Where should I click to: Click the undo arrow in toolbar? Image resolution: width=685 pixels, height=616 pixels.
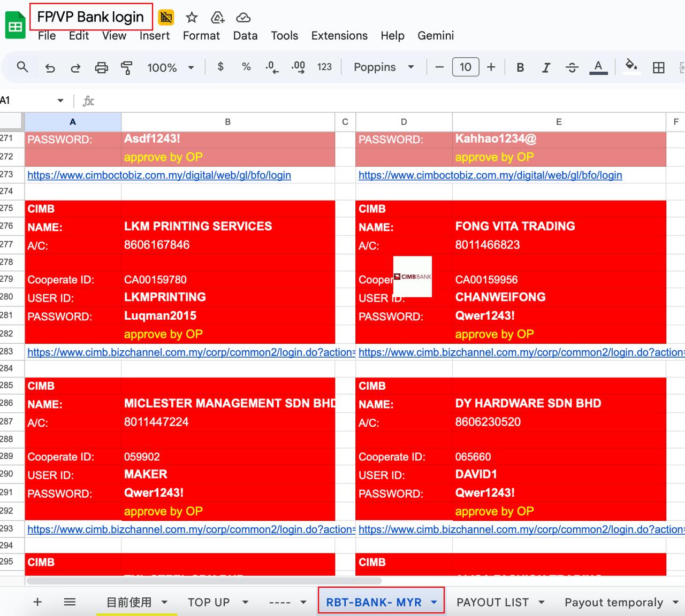(50, 67)
